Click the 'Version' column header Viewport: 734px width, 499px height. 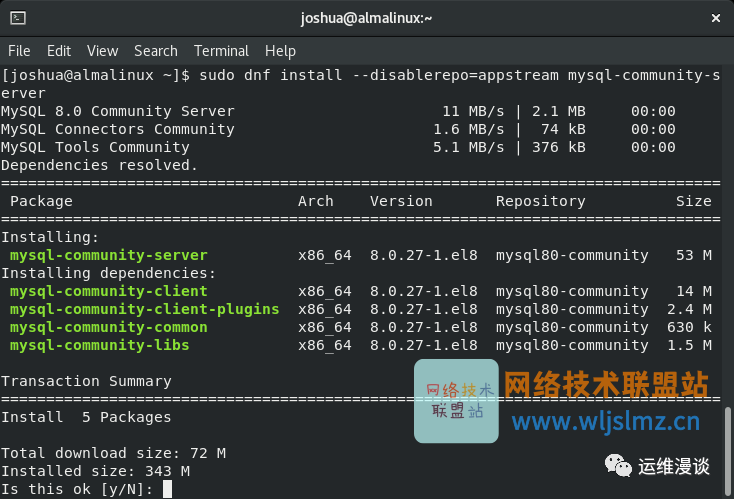pos(401,201)
